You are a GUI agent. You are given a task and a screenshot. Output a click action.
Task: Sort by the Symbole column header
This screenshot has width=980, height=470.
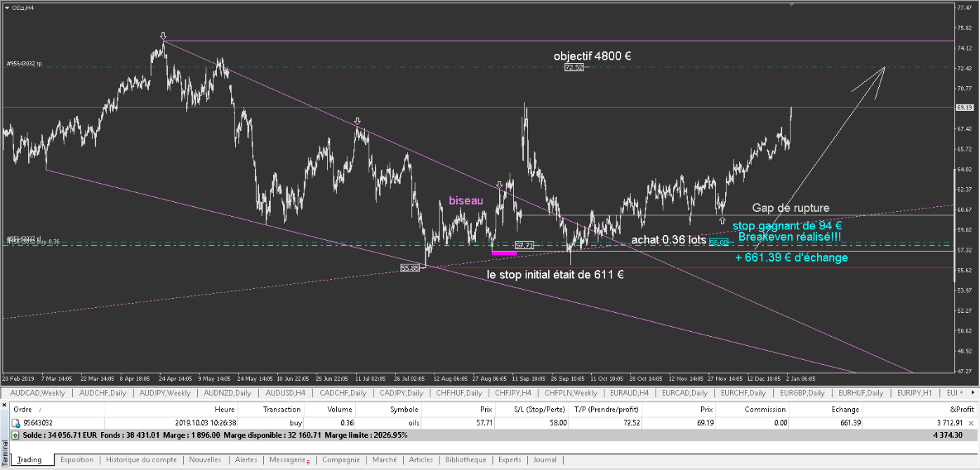388,409
